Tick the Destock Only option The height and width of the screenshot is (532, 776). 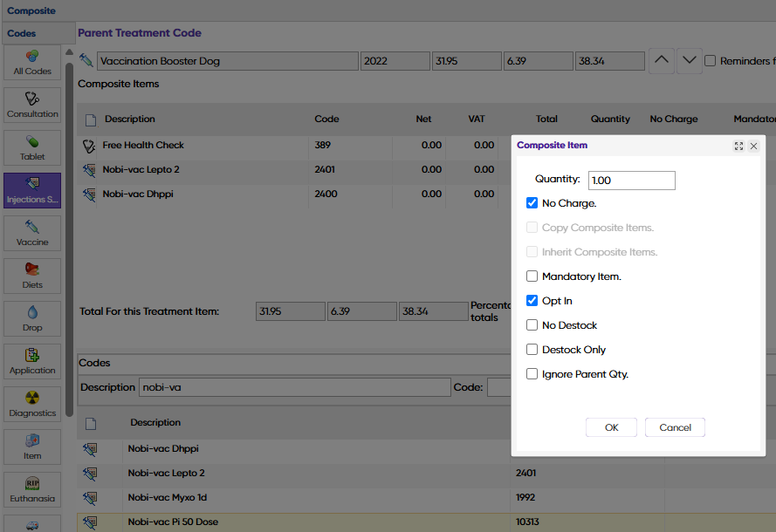pos(532,350)
